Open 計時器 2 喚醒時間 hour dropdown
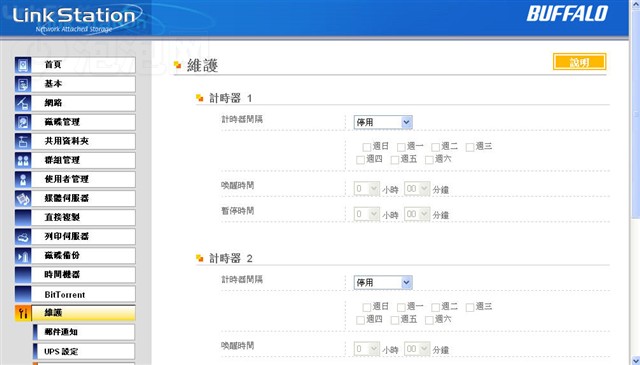The image size is (640, 365). 367,349
